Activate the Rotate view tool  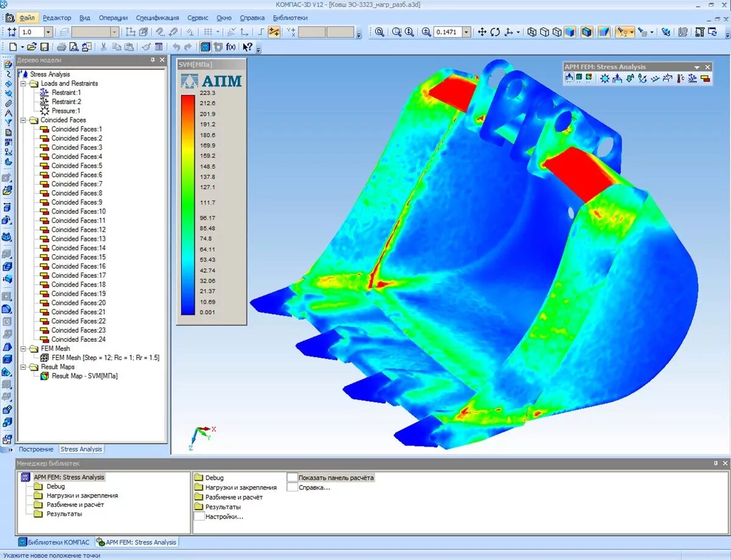pyautogui.click(x=495, y=32)
